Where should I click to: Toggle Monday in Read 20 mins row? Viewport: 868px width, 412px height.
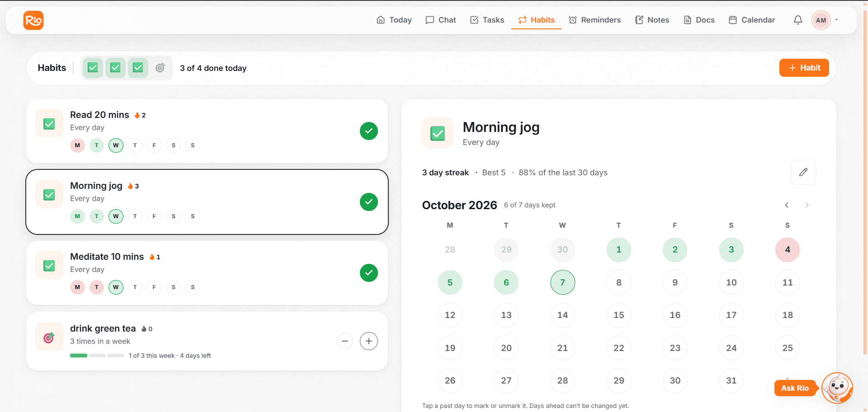click(x=77, y=145)
